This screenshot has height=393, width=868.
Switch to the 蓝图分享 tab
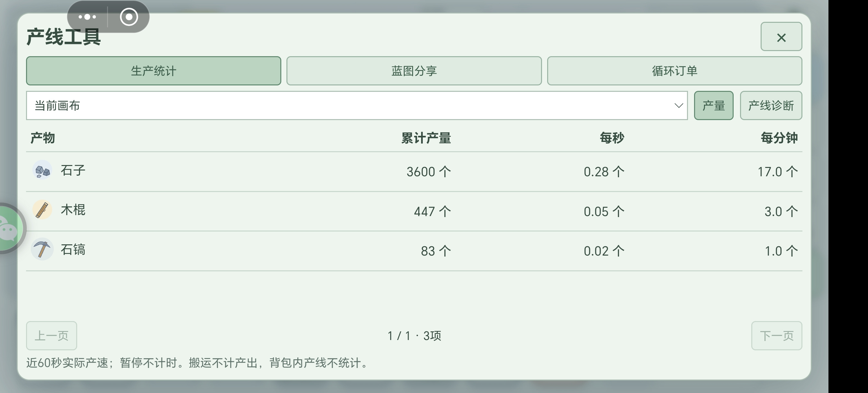click(x=414, y=71)
